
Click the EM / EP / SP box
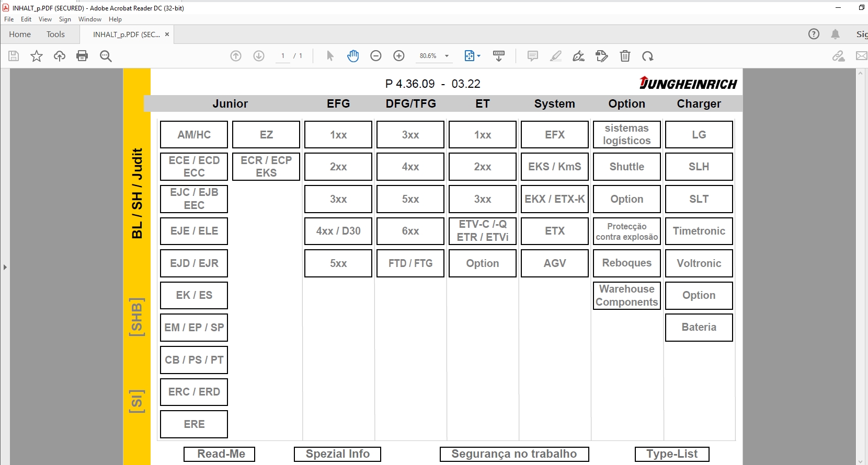(194, 328)
